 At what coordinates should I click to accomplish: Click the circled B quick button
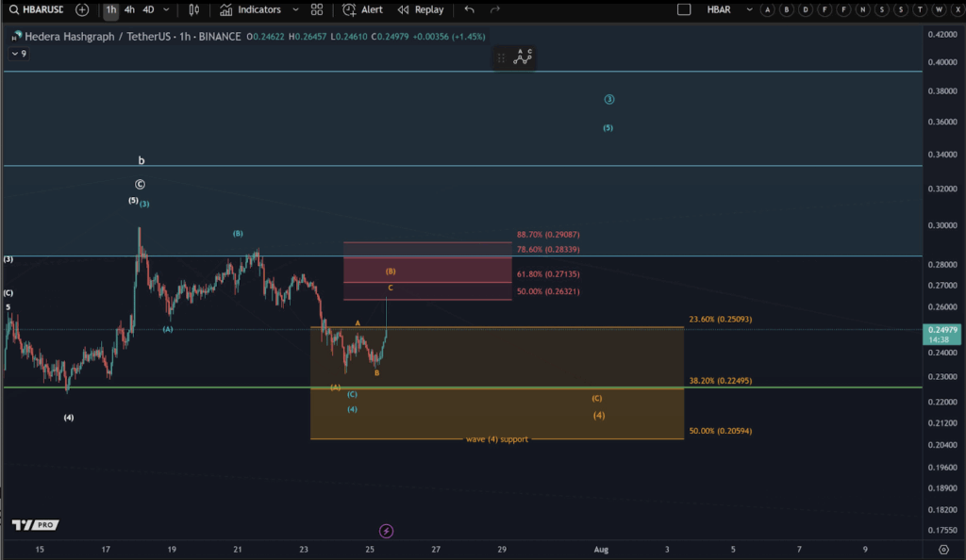pos(787,9)
